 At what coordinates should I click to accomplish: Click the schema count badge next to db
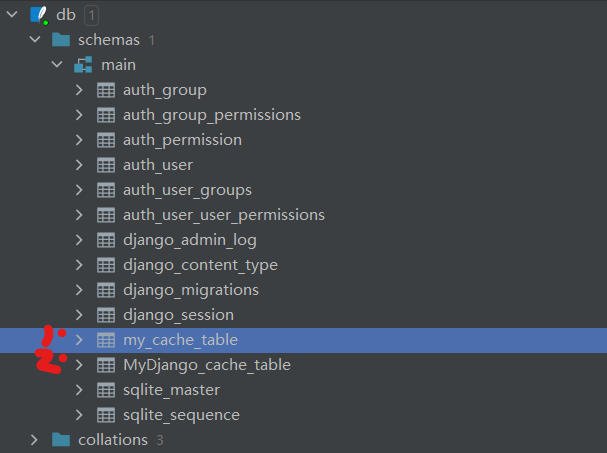pyautogui.click(x=91, y=16)
